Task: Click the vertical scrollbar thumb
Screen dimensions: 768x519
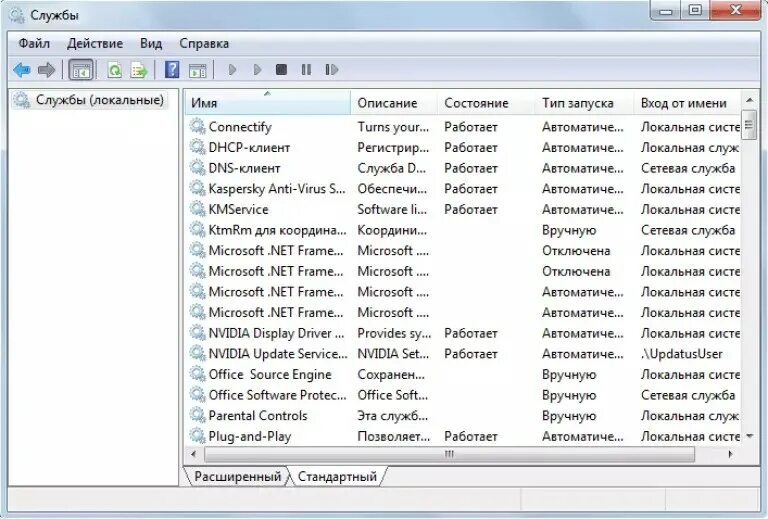Action: (749, 125)
